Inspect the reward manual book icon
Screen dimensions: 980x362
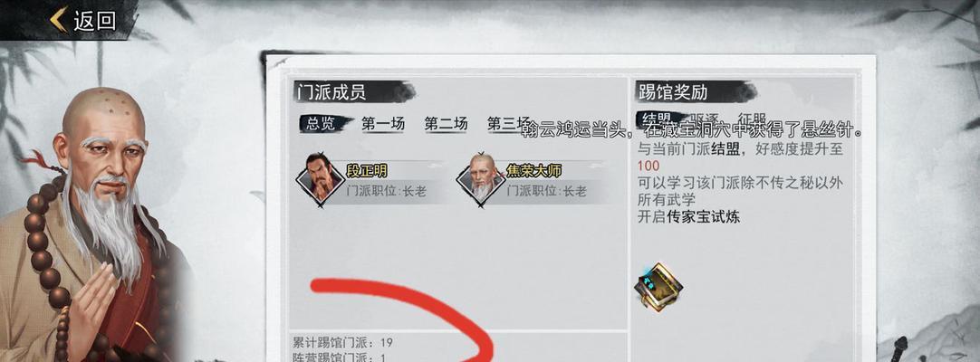658,289
